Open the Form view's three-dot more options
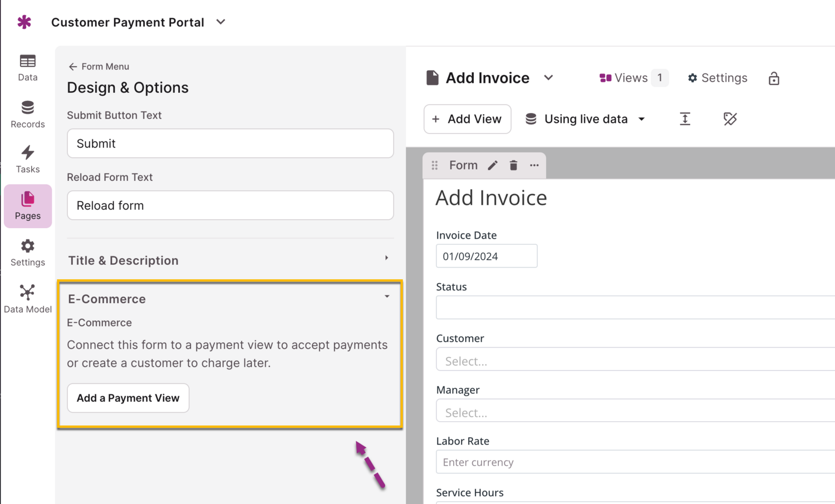This screenshot has width=835, height=504. [x=534, y=165]
